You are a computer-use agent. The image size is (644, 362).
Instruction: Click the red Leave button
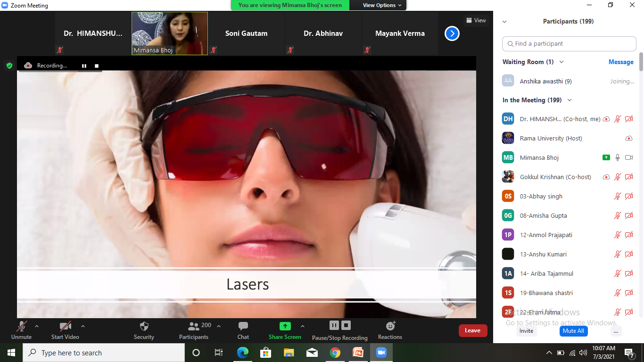tap(473, 330)
